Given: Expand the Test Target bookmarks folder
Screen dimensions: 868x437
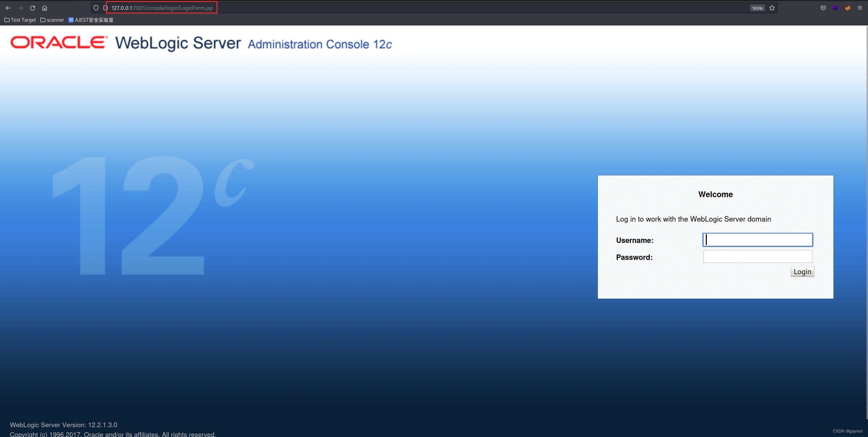Looking at the screenshot, I should coord(20,20).
